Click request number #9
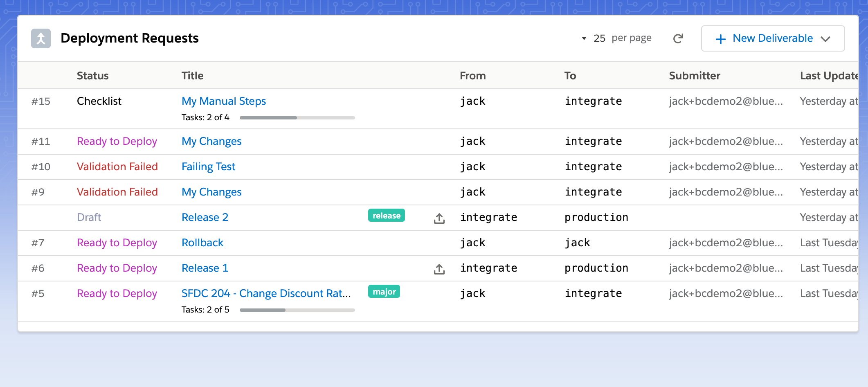The width and height of the screenshot is (868, 387). point(38,192)
